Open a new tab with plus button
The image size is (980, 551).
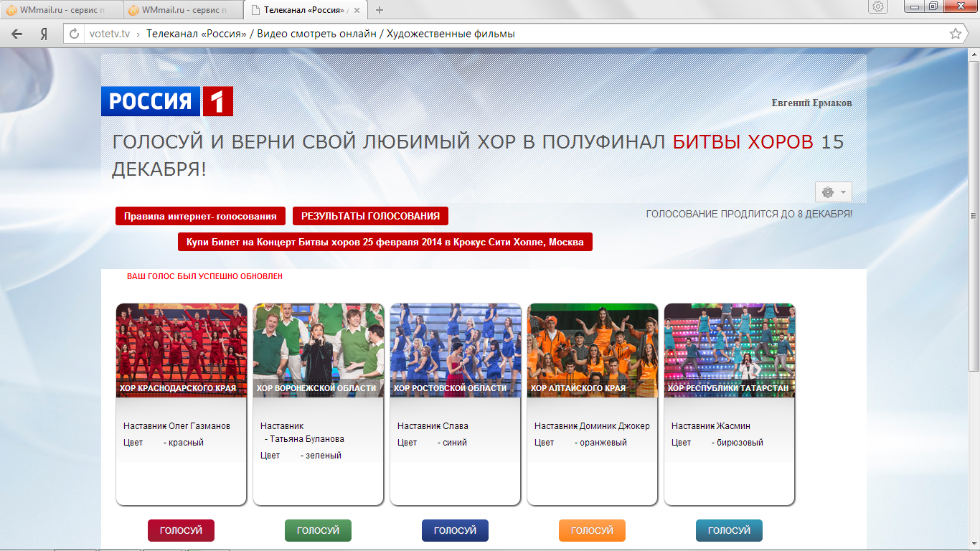point(380,10)
